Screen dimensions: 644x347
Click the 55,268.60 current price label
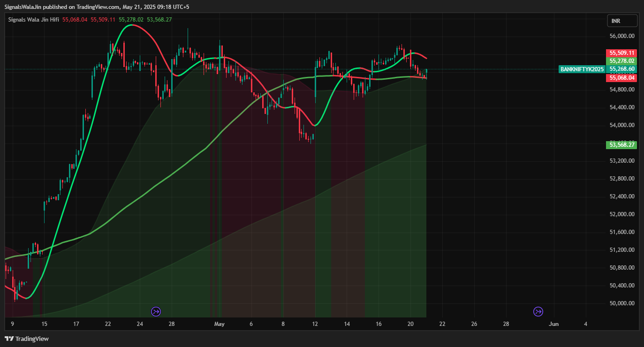(622, 69)
